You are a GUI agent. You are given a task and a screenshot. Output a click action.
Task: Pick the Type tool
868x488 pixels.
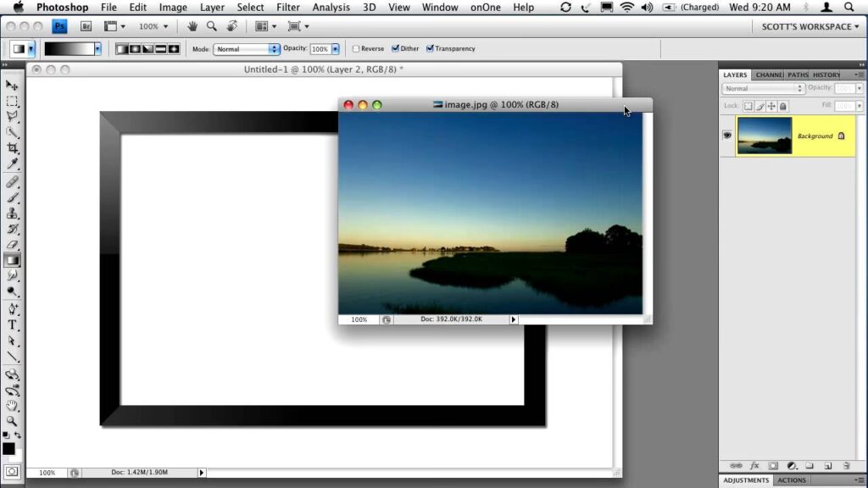(12, 324)
